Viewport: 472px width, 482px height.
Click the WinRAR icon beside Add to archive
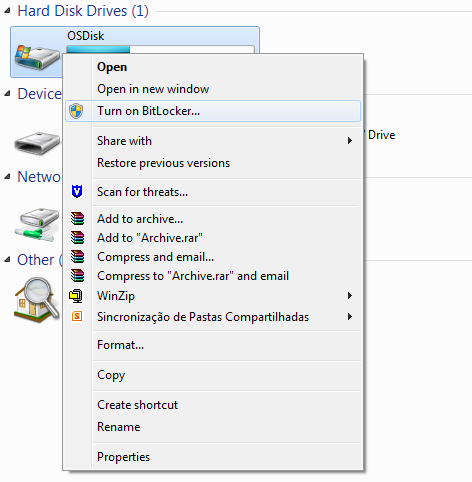point(77,219)
